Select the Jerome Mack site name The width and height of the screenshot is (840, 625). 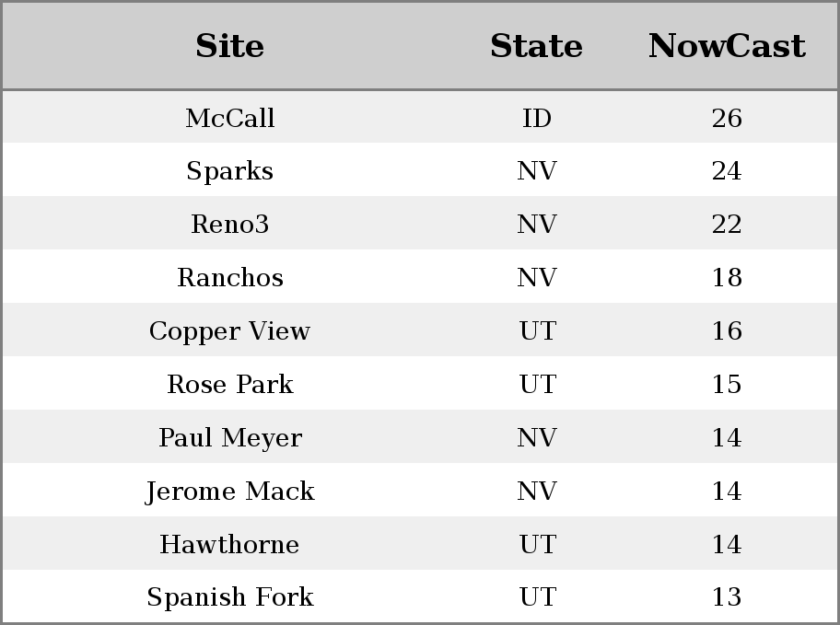[x=229, y=491]
